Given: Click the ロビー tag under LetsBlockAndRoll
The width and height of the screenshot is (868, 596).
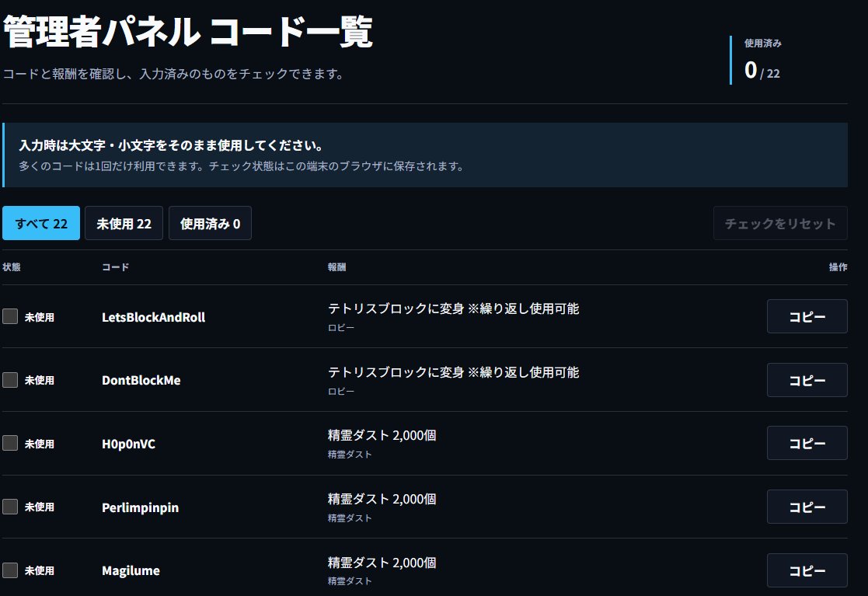Looking at the screenshot, I should [x=341, y=328].
